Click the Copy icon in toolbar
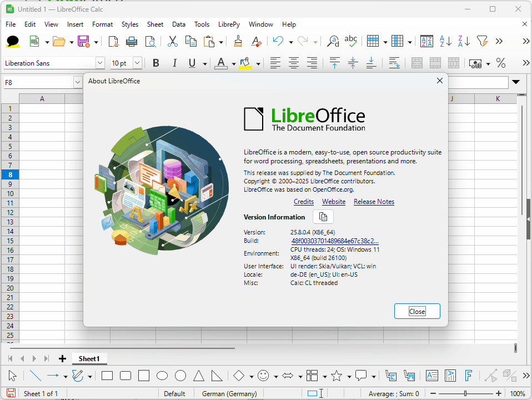Viewport: 532px width, 400px height. [x=191, y=42]
